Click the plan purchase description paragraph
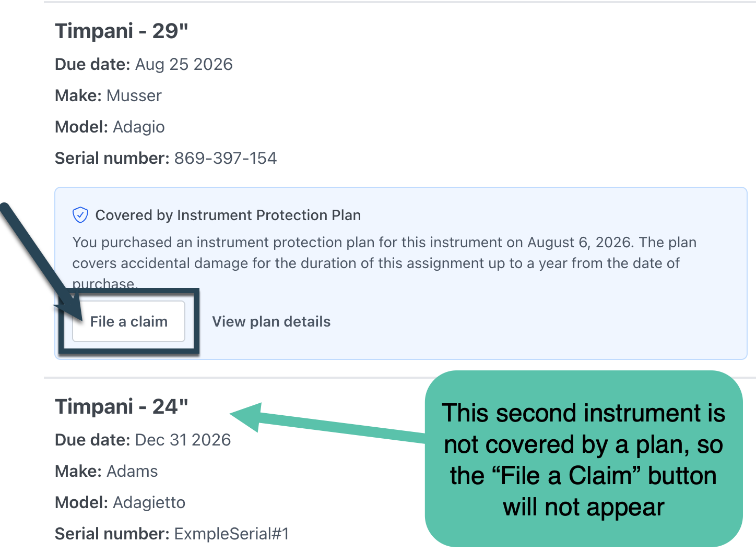This screenshot has width=756, height=554. 384,263
